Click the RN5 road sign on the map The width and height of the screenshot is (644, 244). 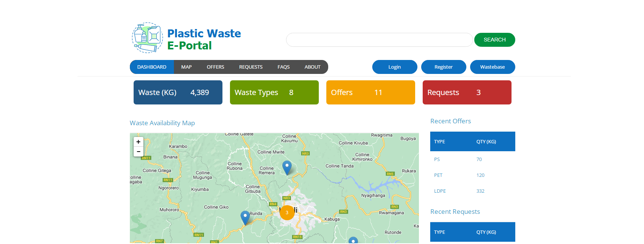390,174
